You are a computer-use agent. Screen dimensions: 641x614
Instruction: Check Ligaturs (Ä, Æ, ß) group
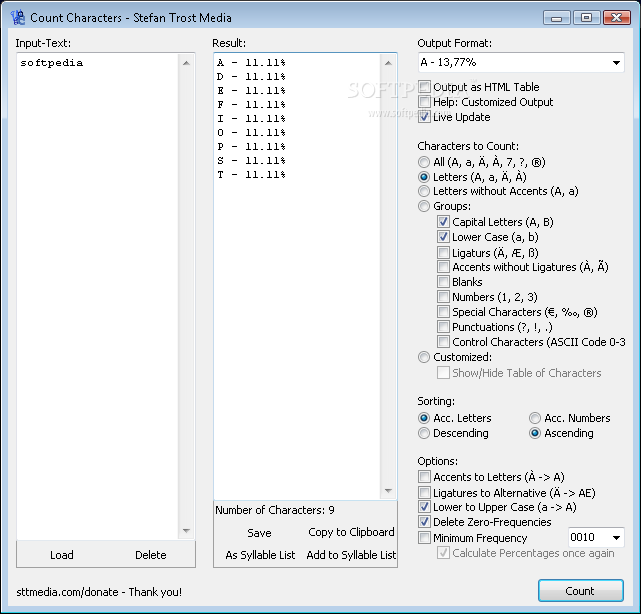point(443,253)
